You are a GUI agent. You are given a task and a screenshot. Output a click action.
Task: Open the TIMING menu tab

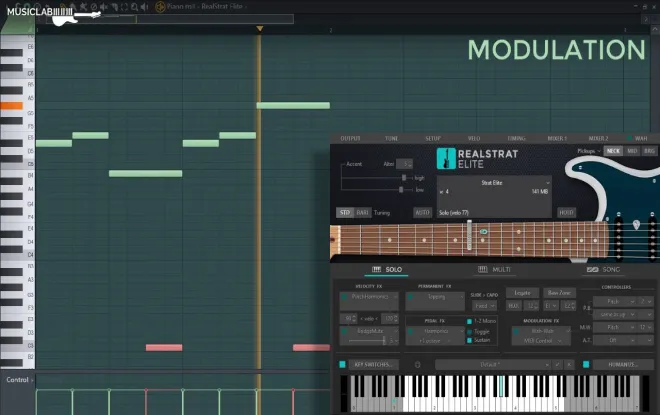(516, 138)
